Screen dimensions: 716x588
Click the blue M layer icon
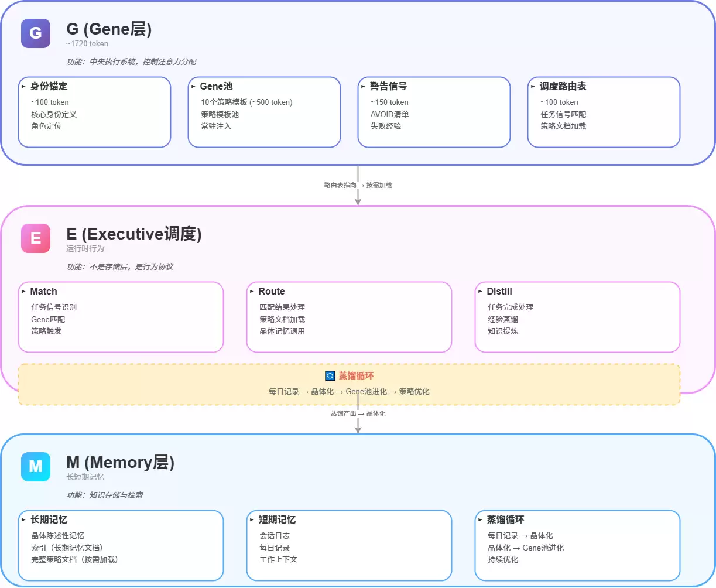[36, 467]
